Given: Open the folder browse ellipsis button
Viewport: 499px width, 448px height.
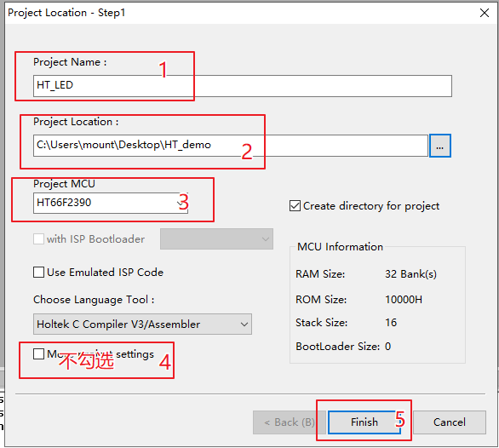Looking at the screenshot, I should click(x=439, y=146).
